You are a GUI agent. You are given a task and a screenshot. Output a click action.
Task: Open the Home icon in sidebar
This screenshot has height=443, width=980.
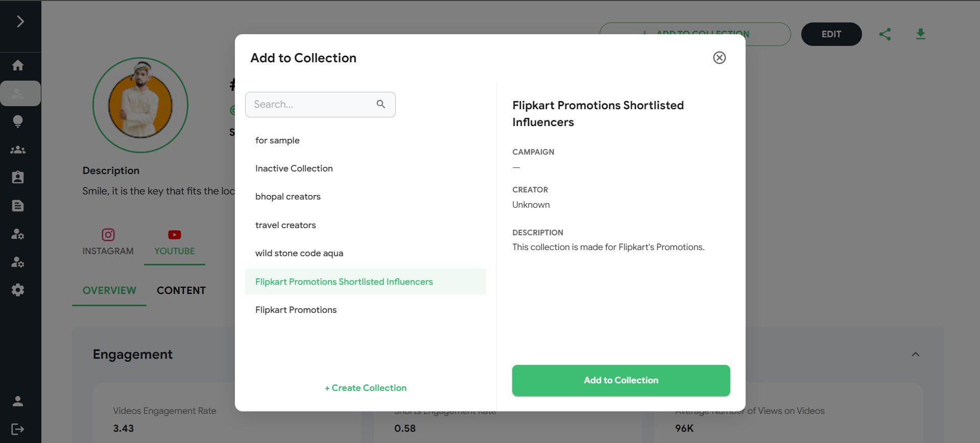[18, 65]
